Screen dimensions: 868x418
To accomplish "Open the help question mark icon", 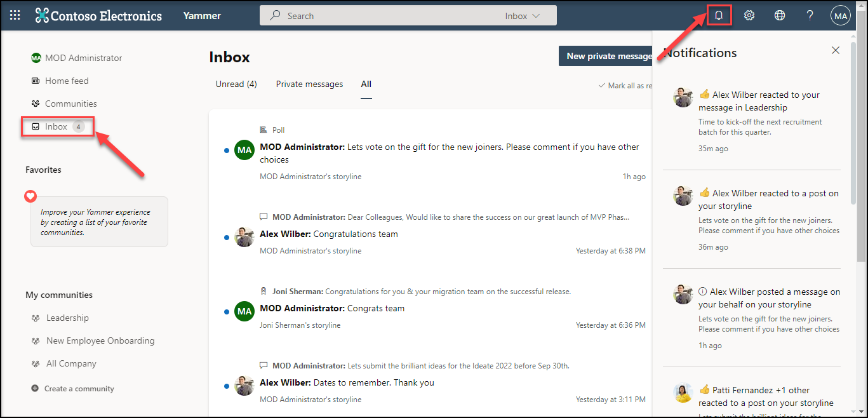I will [810, 16].
